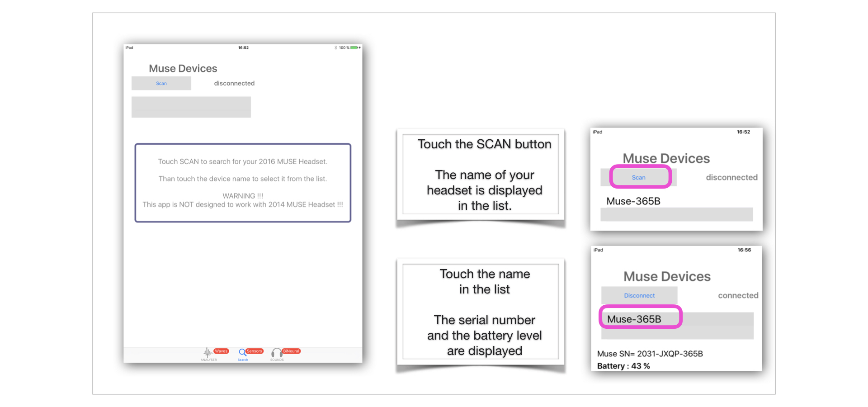Click the 16:52 clock in the top-right screenshot
The width and height of the screenshot is (868, 407).
tap(743, 132)
